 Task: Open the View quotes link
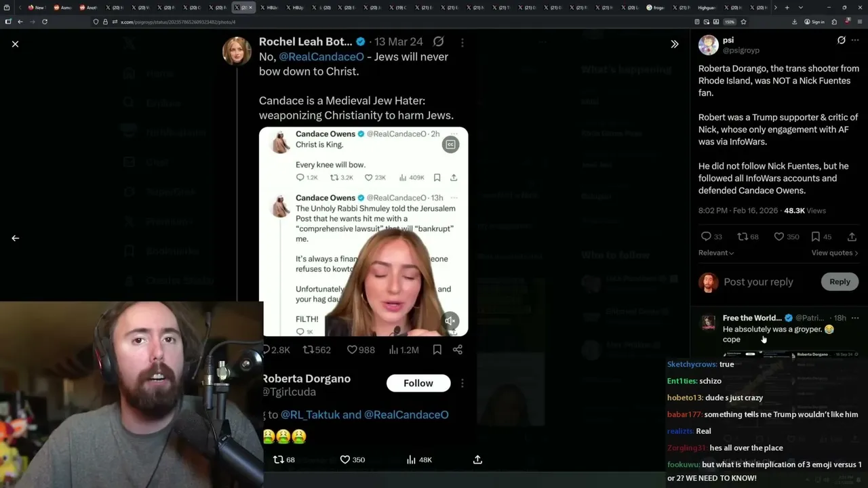(x=835, y=253)
